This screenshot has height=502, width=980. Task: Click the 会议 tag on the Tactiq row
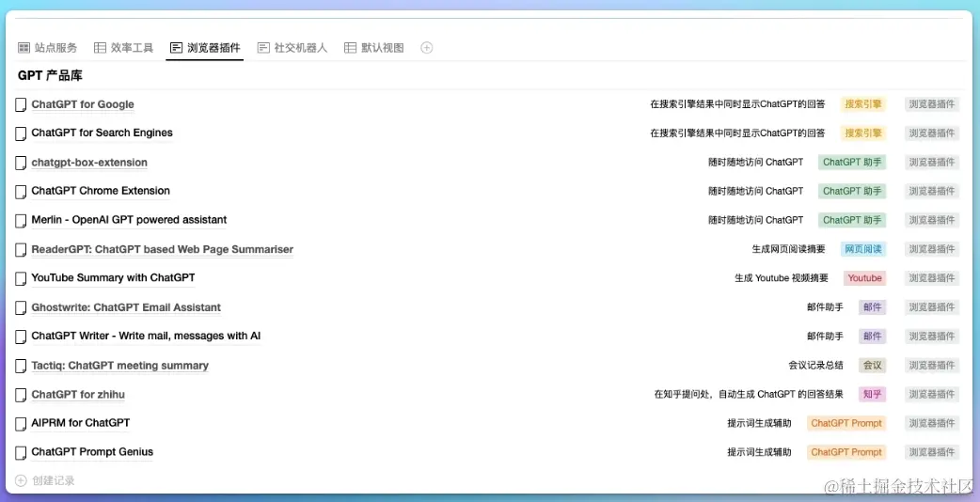coord(873,366)
